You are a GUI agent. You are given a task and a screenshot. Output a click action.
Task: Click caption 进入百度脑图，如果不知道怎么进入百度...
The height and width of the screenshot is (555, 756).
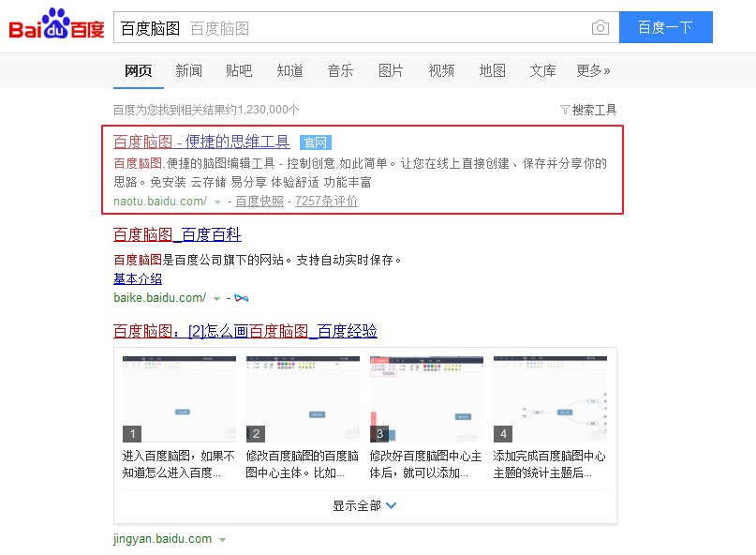tap(179, 464)
